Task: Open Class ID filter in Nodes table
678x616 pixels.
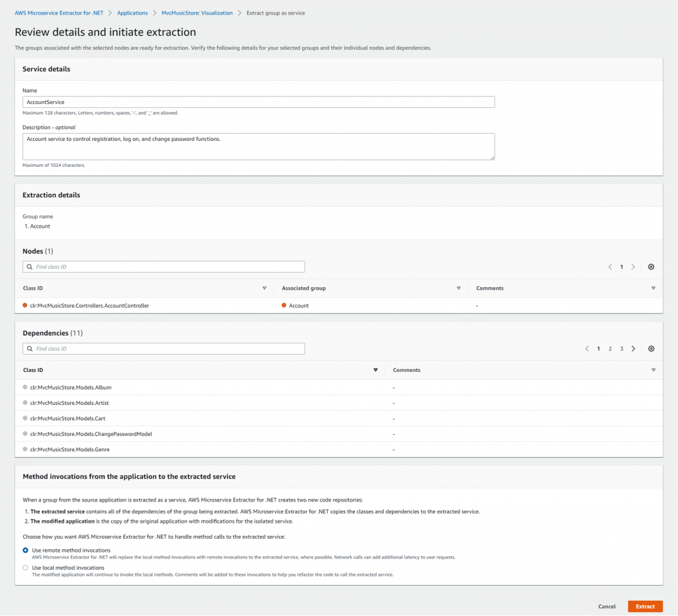Action: pyautogui.click(x=264, y=288)
